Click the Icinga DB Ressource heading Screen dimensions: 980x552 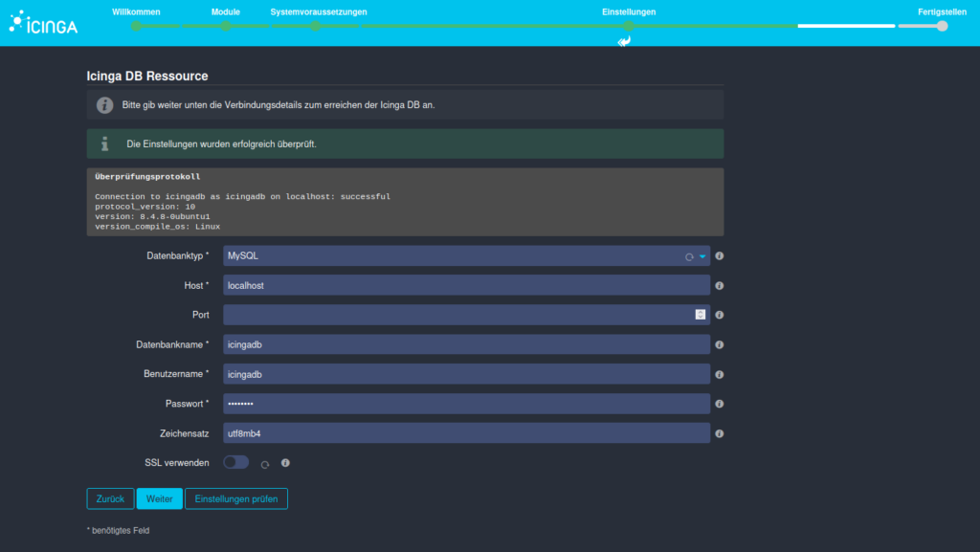point(147,77)
